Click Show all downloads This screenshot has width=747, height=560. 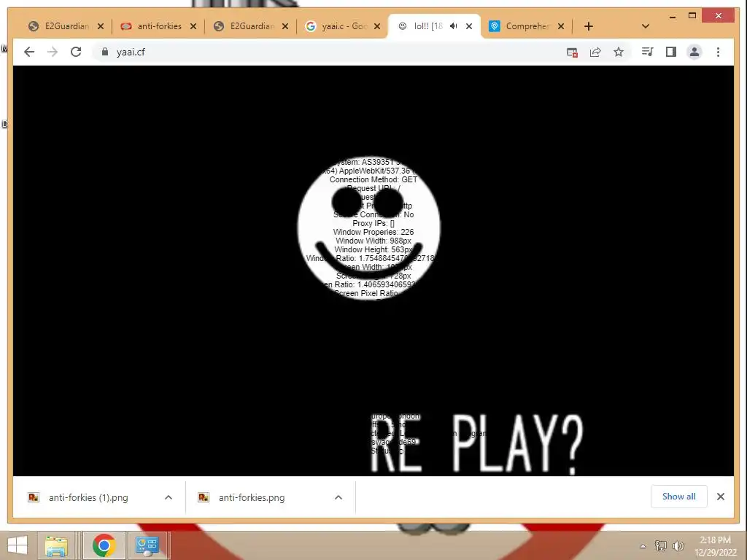(x=679, y=497)
